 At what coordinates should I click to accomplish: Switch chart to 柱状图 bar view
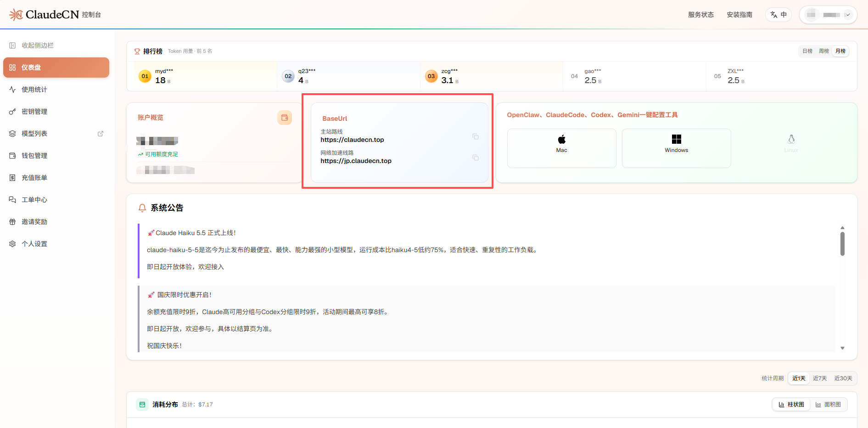point(791,405)
